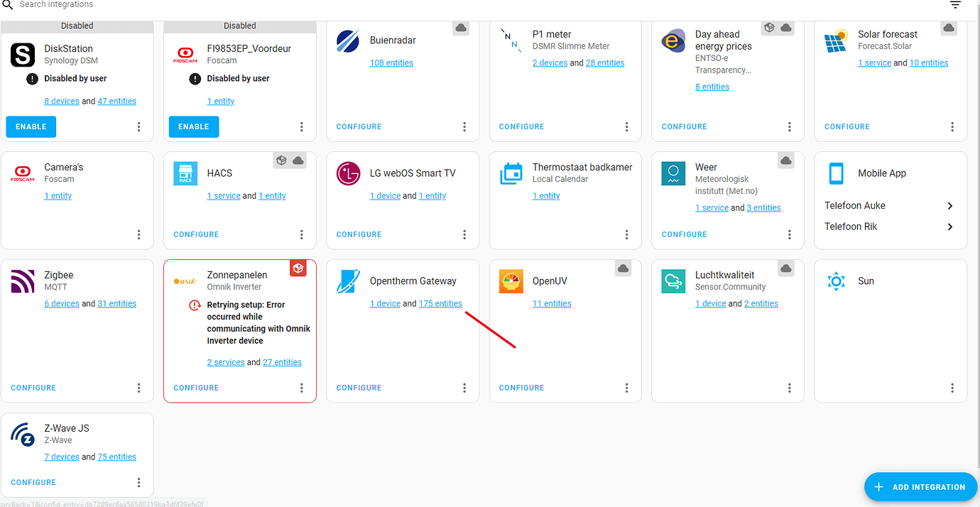Click the custom integration box icon on HACS
Screen dimensions: 980x507
(x=281, y=160)
